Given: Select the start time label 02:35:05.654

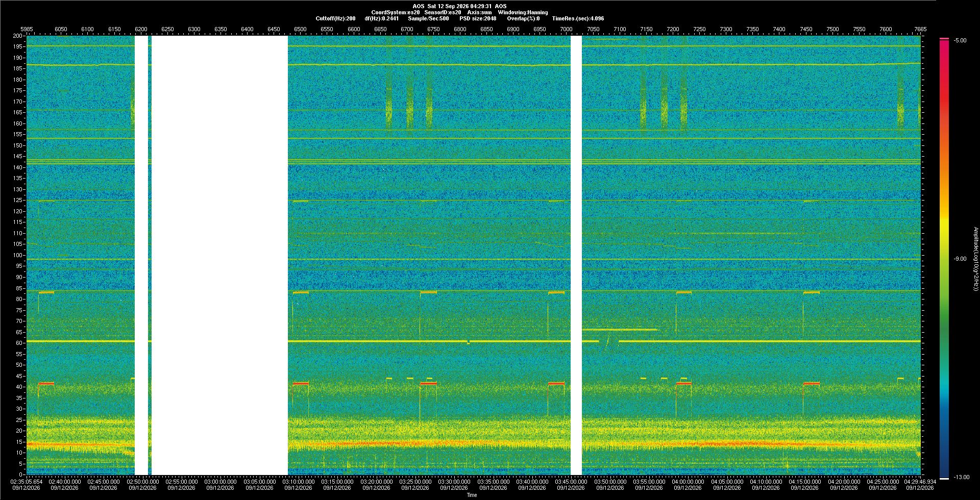Looking at the screenshot, I should (x=26, y=482).
